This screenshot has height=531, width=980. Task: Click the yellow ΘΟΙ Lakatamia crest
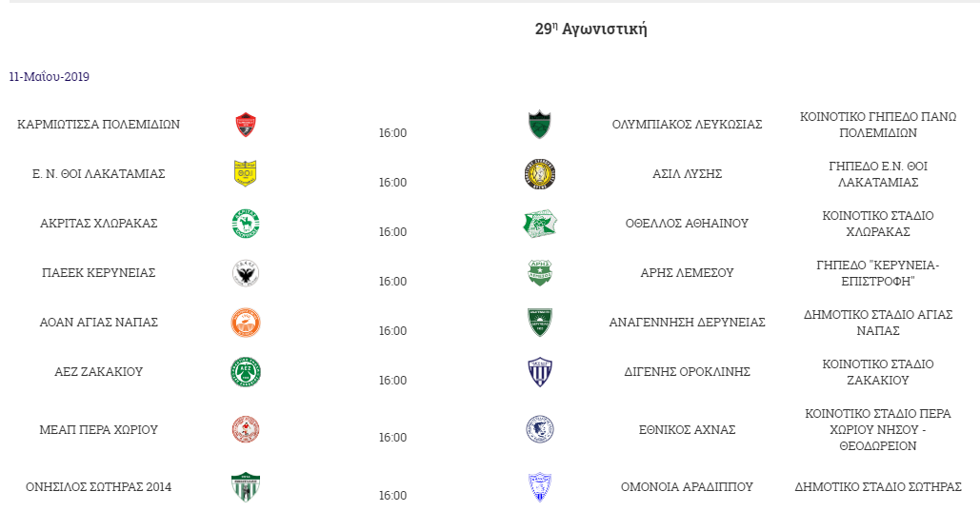point(246,173)
